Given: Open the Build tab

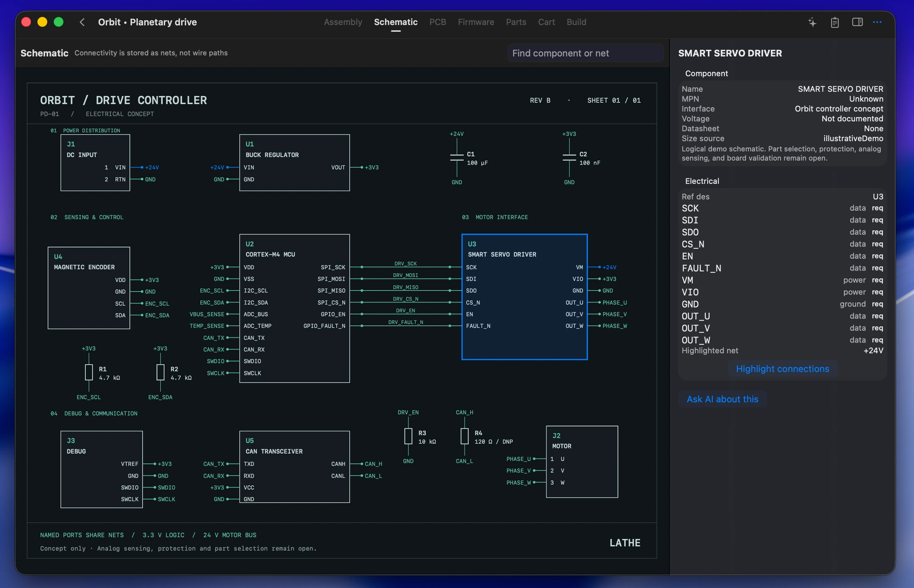Looking at the screenshot, I should [576, 22].
